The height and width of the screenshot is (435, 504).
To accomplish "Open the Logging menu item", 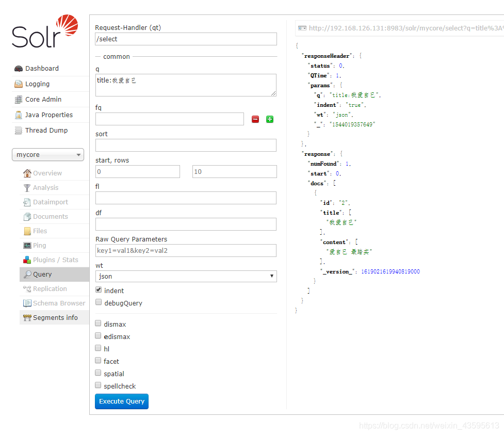I will click(37, 84).
